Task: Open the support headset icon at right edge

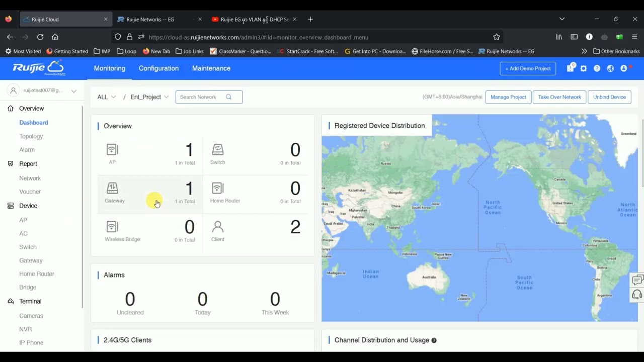Action: pos(637,295)
